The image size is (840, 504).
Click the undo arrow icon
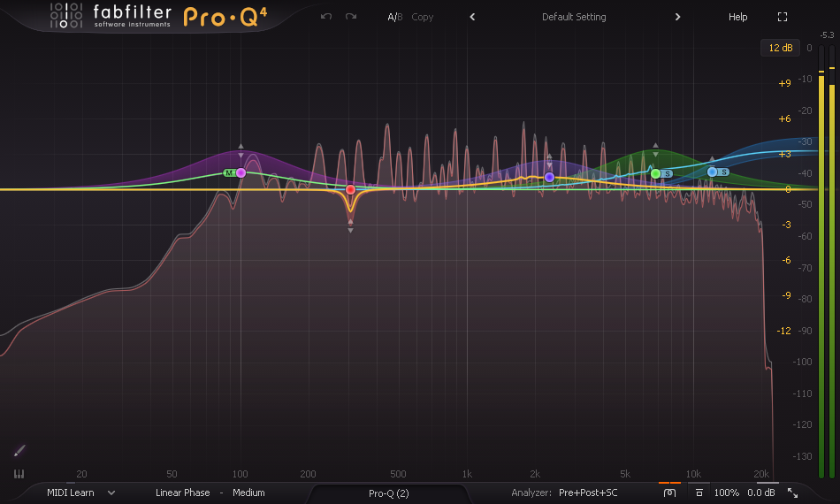click(326, 17)
